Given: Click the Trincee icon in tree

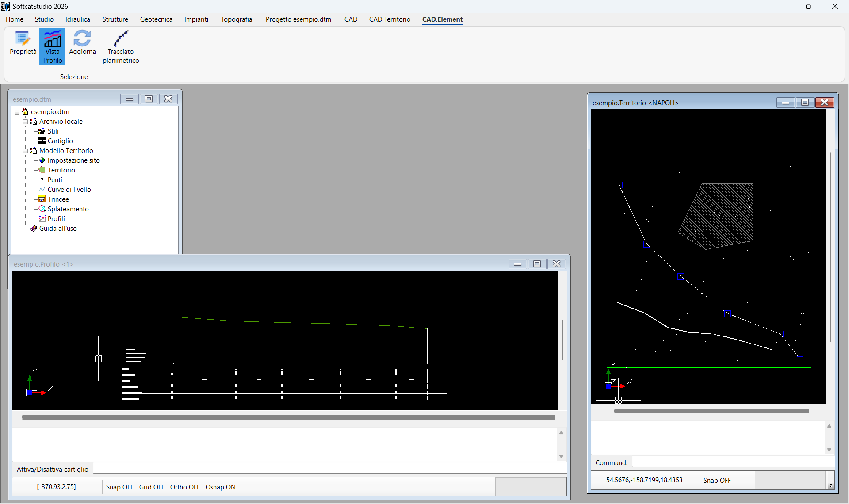Looking at the screenshot, I should 42,199.
